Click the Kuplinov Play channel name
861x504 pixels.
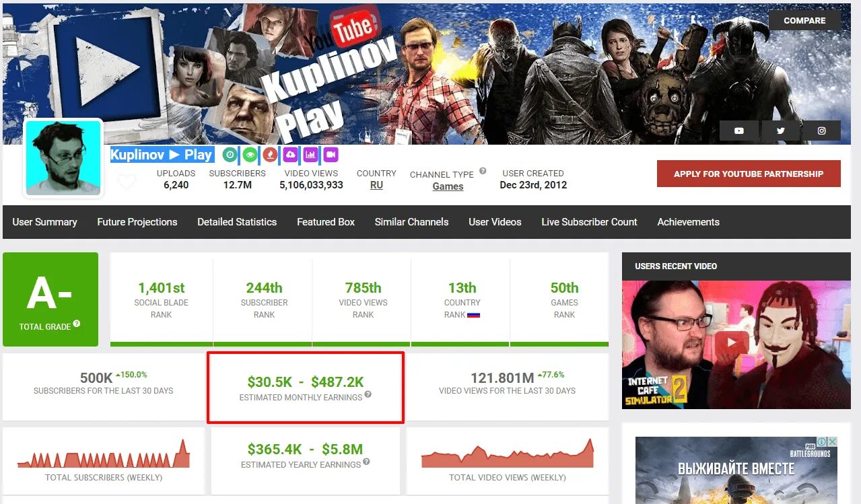click(x=162, y=155)
